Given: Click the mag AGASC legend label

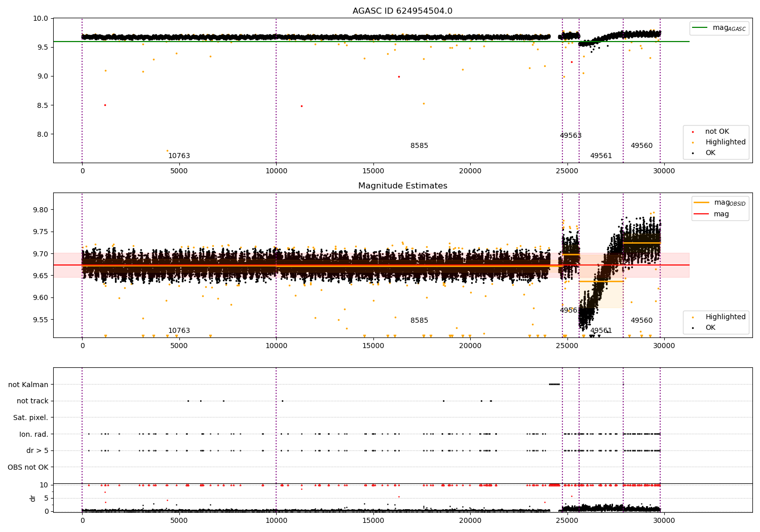Looking at the screenshot, I should 729,28.
